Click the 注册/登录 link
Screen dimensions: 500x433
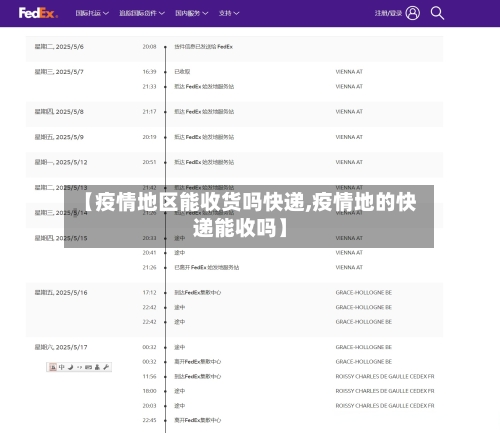(x=388, y=13)
